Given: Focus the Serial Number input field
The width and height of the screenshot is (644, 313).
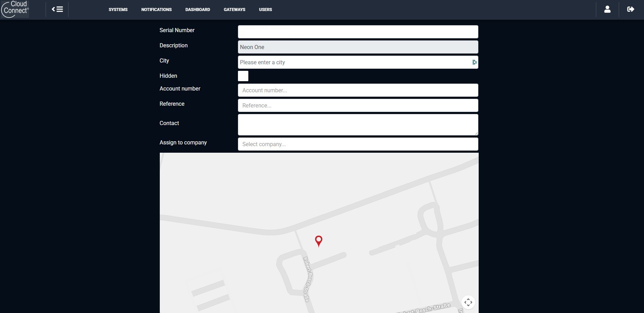Looking at the screenshot, I should click(x=358, y=32).
